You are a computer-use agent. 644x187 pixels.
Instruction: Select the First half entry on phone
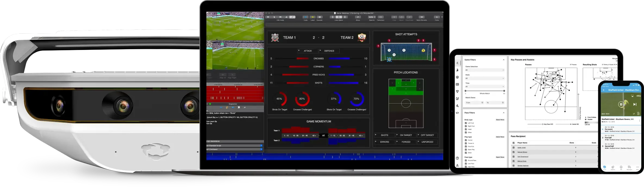[621, 138]
